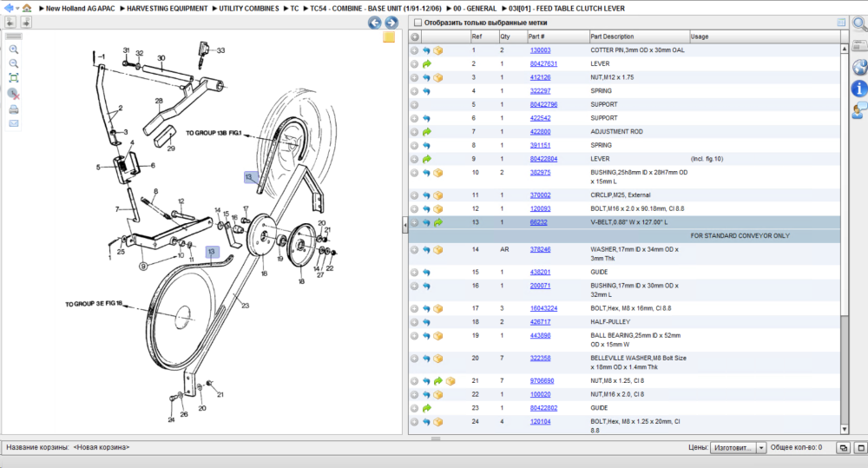Click package box icon on NUT 412126 row
This screenshot has width=868, height=468.
coord(438,77)
